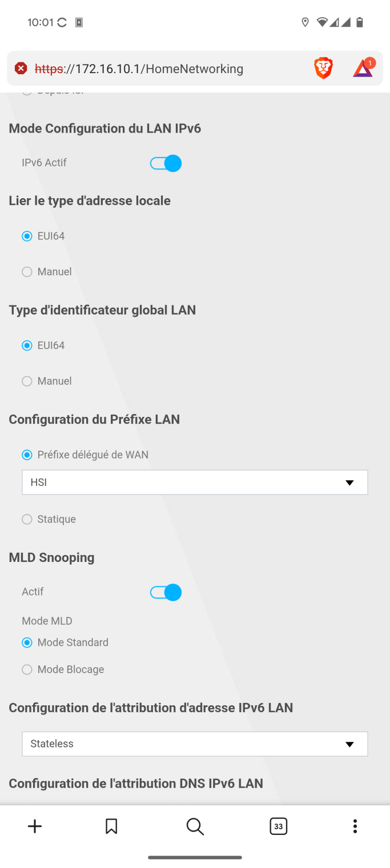Screen dimensions: 390x868
Task: Select the Mode Standard radio button
Action: point(27,642)
